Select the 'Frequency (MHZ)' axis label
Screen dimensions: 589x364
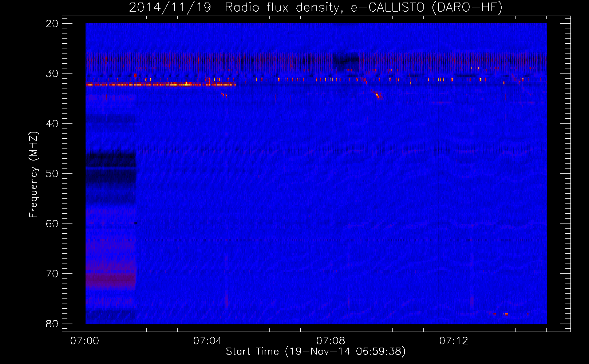coord(33,175)
